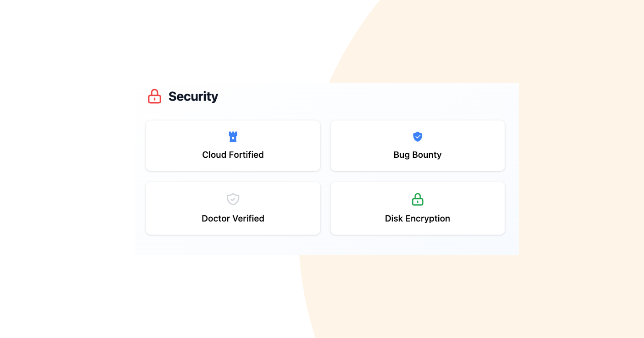
Task: Click the word Cloud in first card
Action: (x=214, y=155)
